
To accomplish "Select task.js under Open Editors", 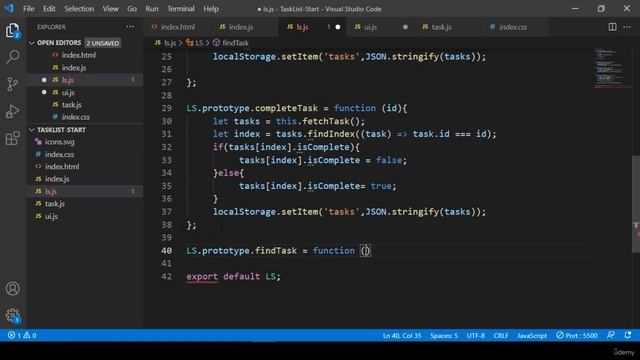I will (85, 104).
